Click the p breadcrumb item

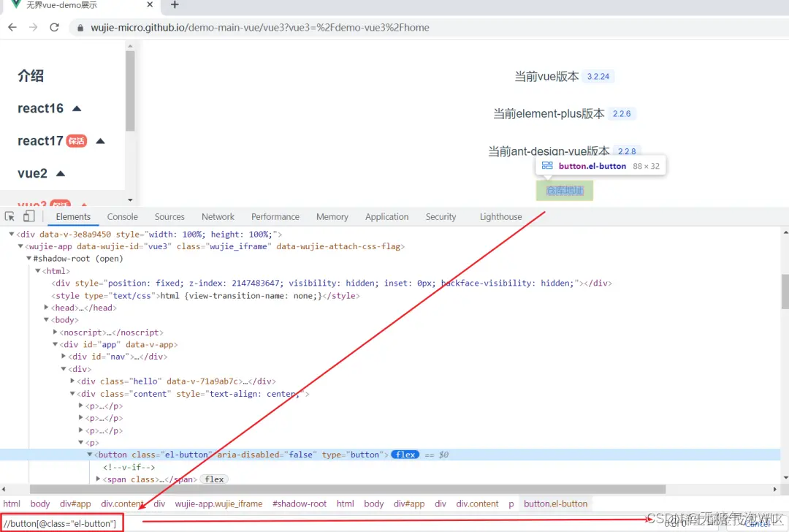(x=511, y=503)
